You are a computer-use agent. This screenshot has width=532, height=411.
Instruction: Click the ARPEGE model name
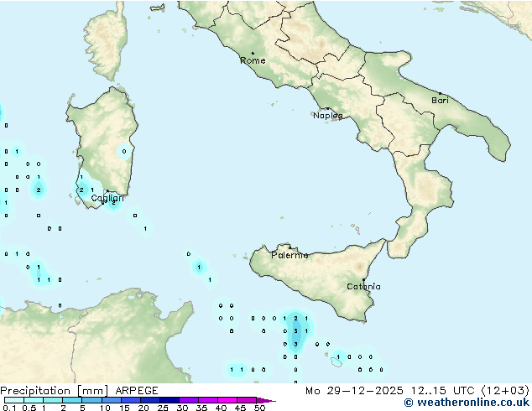pos(137,391)
